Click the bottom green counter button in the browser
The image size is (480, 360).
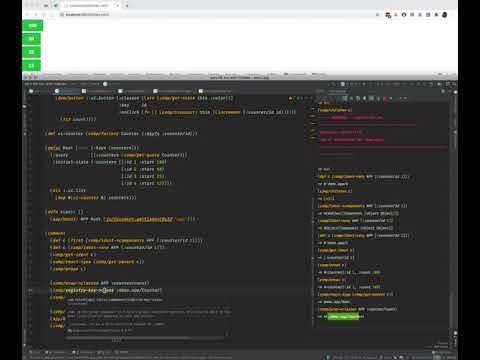click(x=32, y=65)
